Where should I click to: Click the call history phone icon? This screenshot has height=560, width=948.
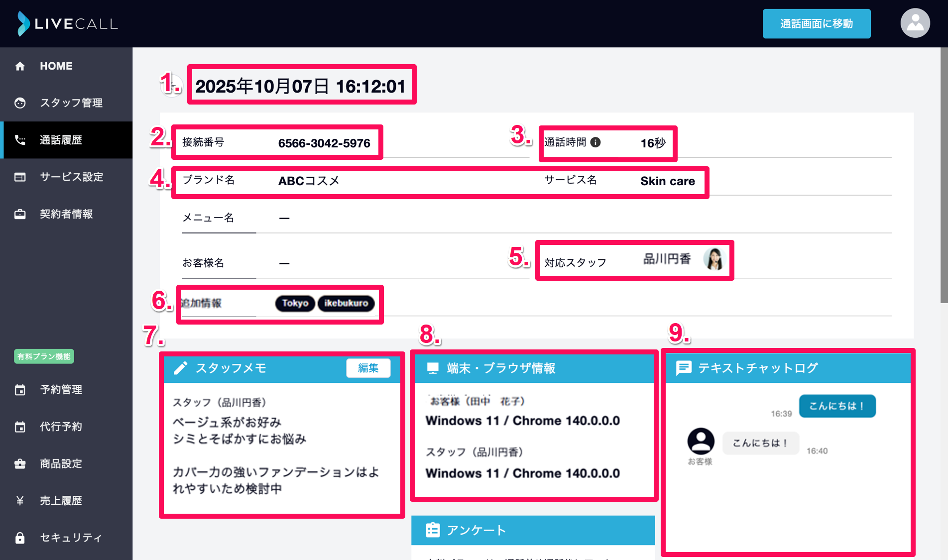click(20, 140)
